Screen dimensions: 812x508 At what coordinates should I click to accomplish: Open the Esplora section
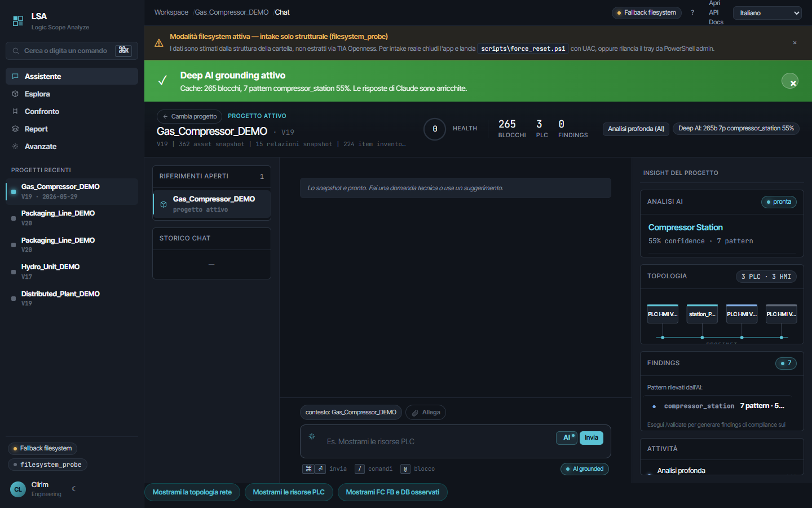coord(72,94)
